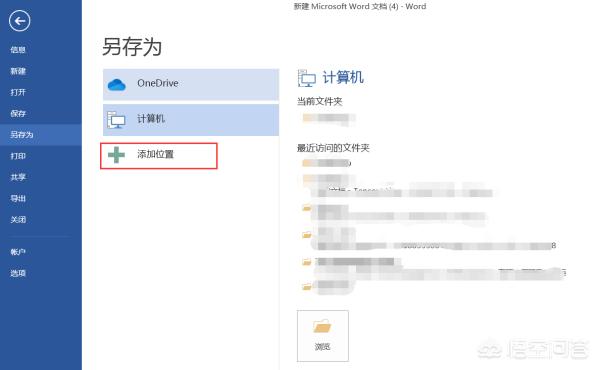
Task: Open the last recent folder icon in list
Action: 307,286
